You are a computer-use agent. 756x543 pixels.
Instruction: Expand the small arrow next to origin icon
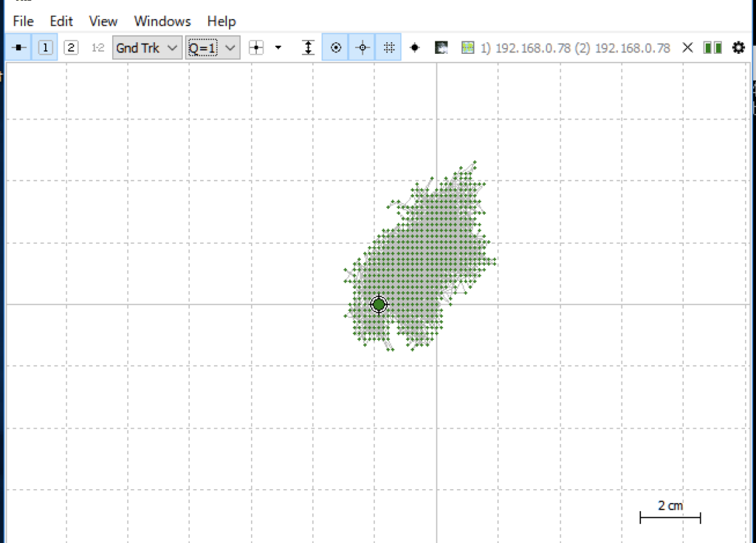(x=278, y=47)
